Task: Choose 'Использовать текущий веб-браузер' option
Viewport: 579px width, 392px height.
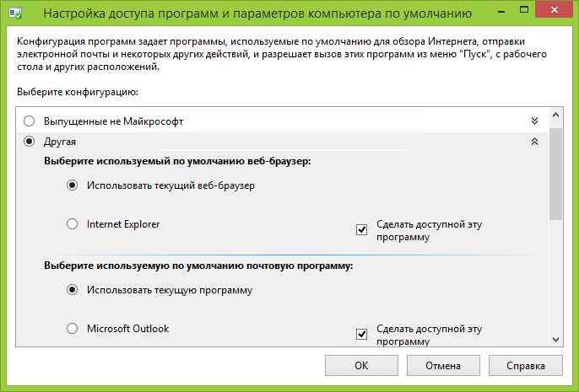Action: point(73,185)
